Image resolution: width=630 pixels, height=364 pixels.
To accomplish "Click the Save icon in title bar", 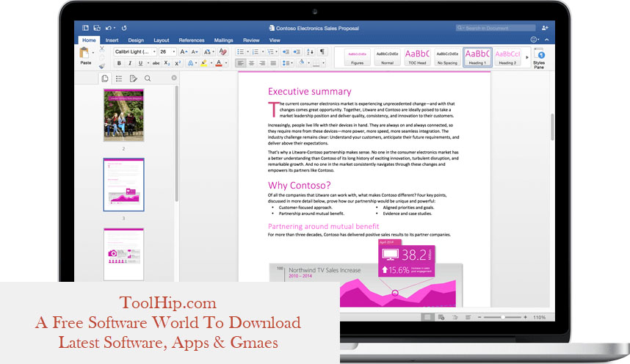I will (x=97, y=28).
